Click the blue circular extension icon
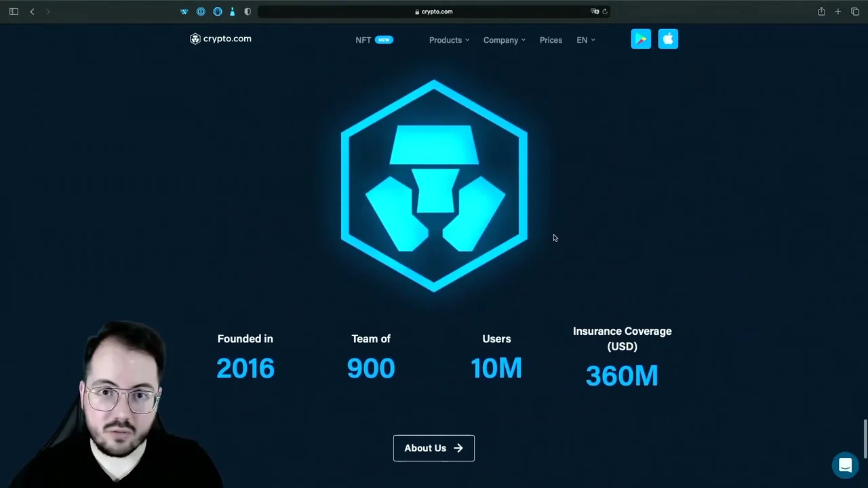Viewport: 868px width, 488px height. pyautogui.click(x=218, y=12)
